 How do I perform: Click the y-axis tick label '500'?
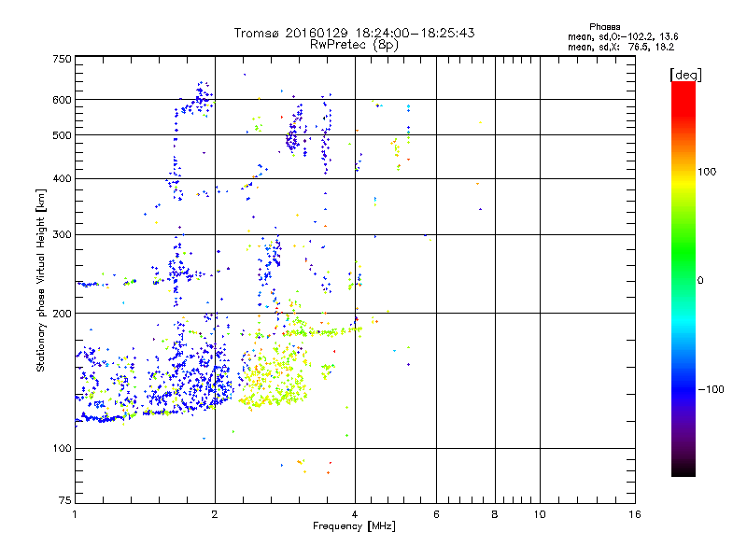62,135
